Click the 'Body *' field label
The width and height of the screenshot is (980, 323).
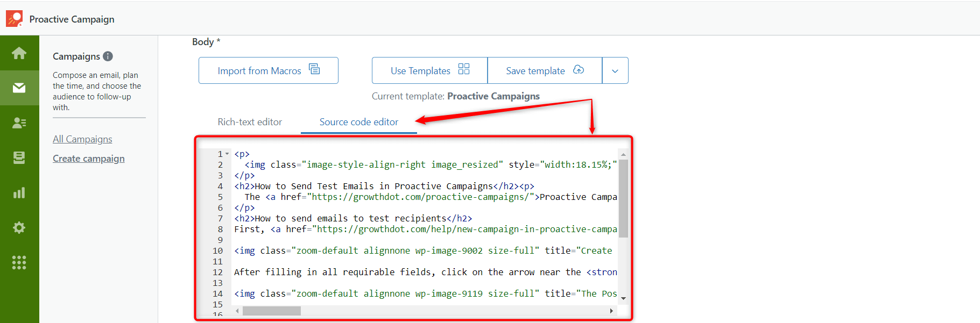point(206,42)
